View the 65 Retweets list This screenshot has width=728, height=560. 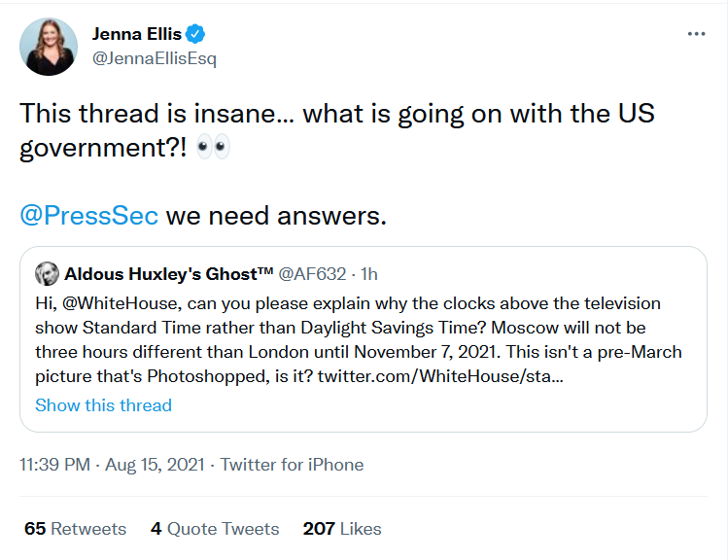(75, 529)
